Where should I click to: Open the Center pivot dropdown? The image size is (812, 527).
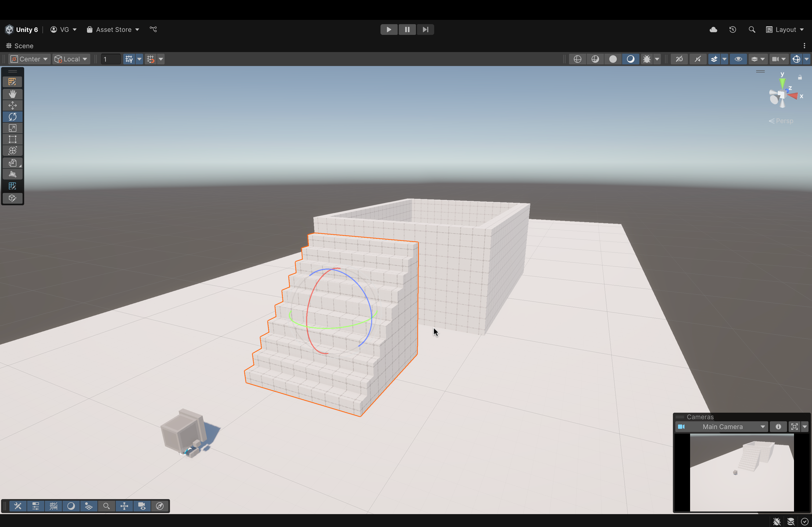click(x=29, y=59)
